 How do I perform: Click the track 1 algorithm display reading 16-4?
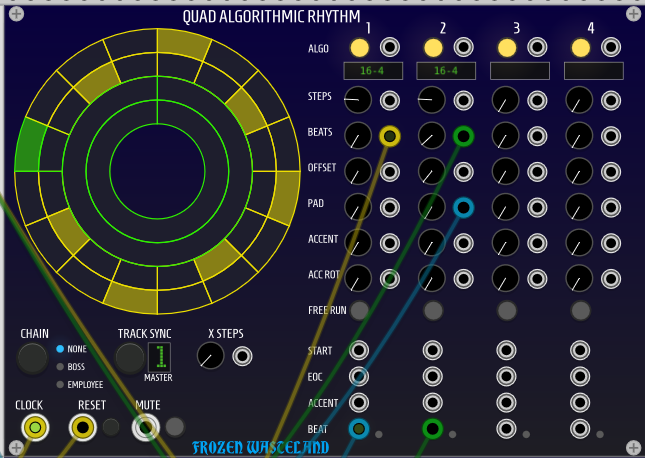click(x=373, y=71)
